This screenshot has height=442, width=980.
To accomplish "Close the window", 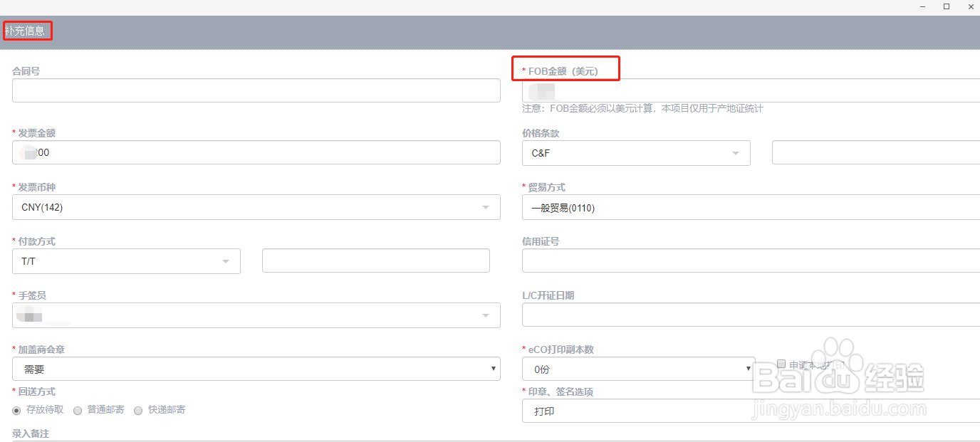I will tap(971, 6).
